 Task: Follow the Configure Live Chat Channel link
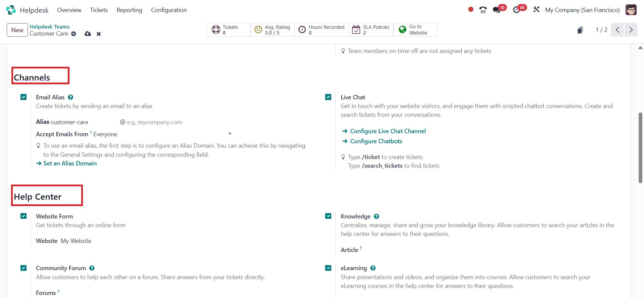click(388, 131)
